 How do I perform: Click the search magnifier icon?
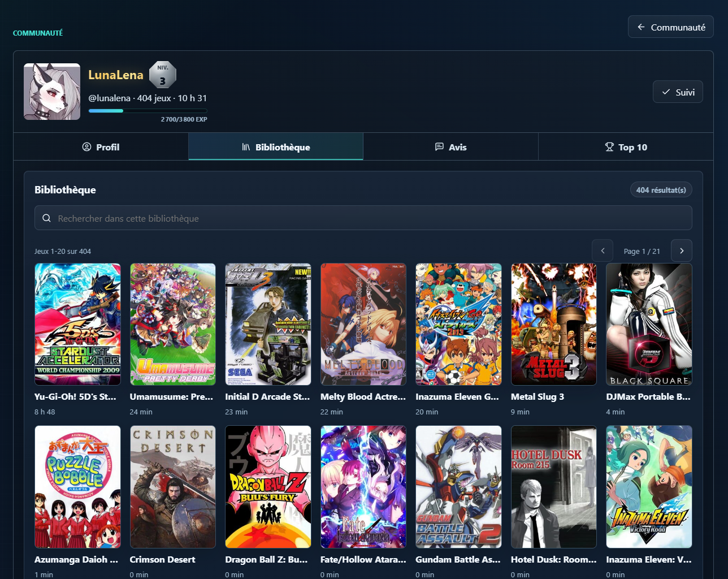(x=47, y=218)
